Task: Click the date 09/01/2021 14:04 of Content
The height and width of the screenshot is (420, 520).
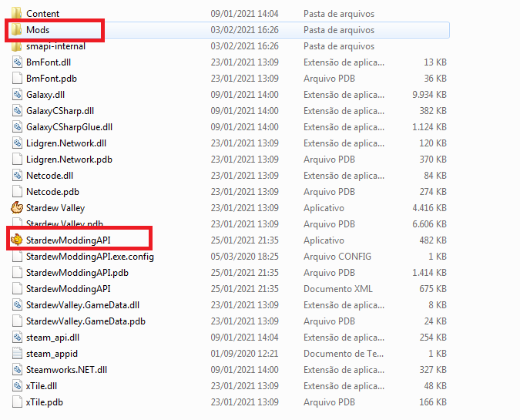Action: pos(244,14)
